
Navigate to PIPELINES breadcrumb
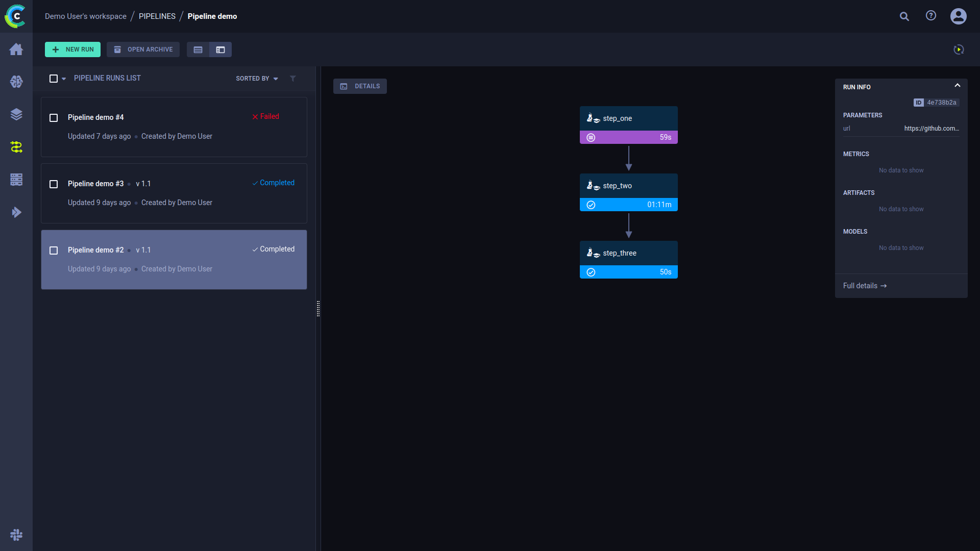(157, 16)
